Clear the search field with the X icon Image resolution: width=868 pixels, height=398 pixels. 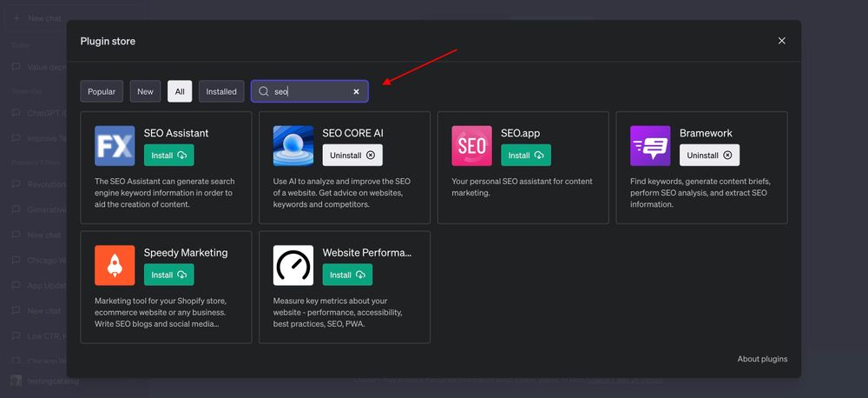(x=356, y=91)
